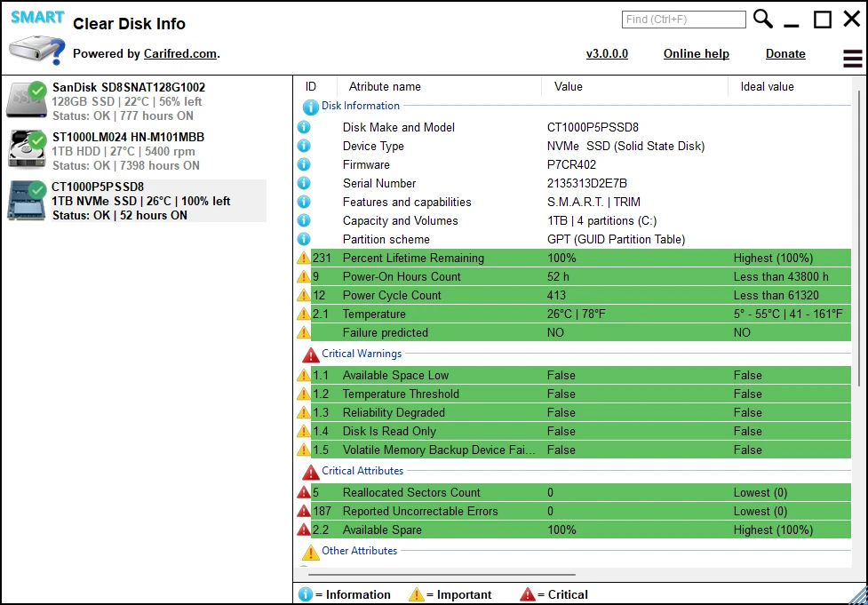Click critical icon for Reported Uncorrectable Errors

click(x=304, y=511)
